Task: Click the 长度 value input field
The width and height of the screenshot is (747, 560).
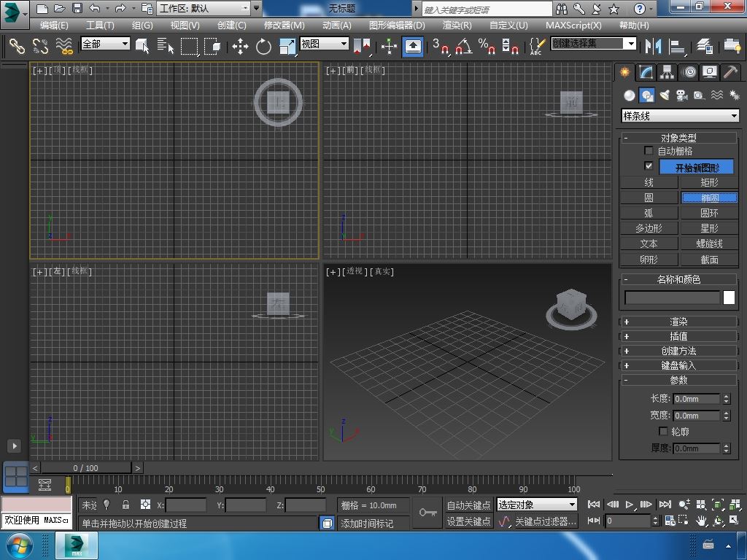Action: click(696, 399)
